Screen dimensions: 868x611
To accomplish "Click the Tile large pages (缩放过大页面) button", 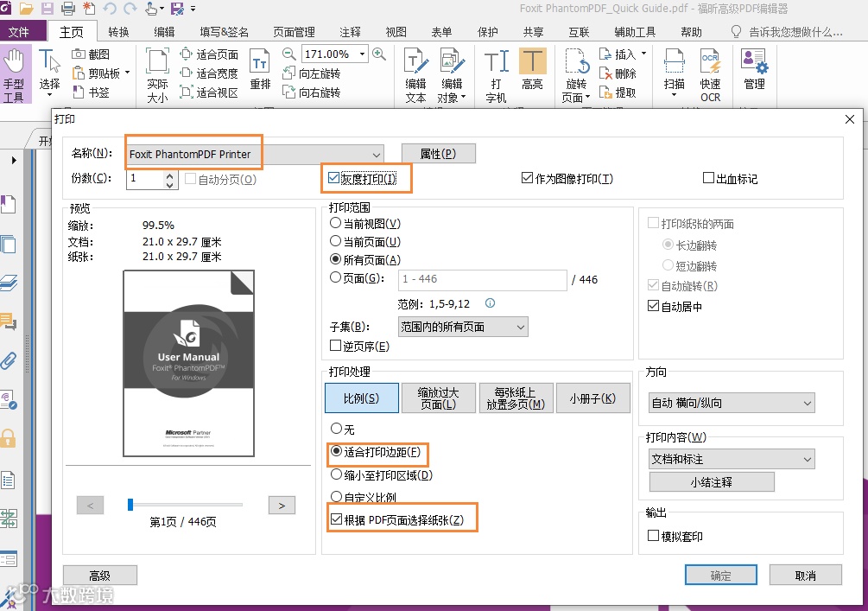I will click(x=439, y=398).
